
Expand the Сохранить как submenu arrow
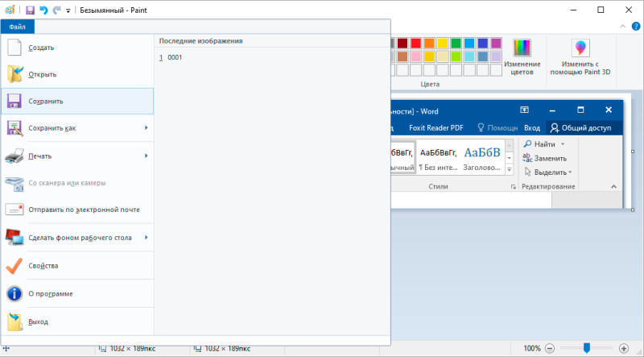pyautogui.click(x=146, y=128)
